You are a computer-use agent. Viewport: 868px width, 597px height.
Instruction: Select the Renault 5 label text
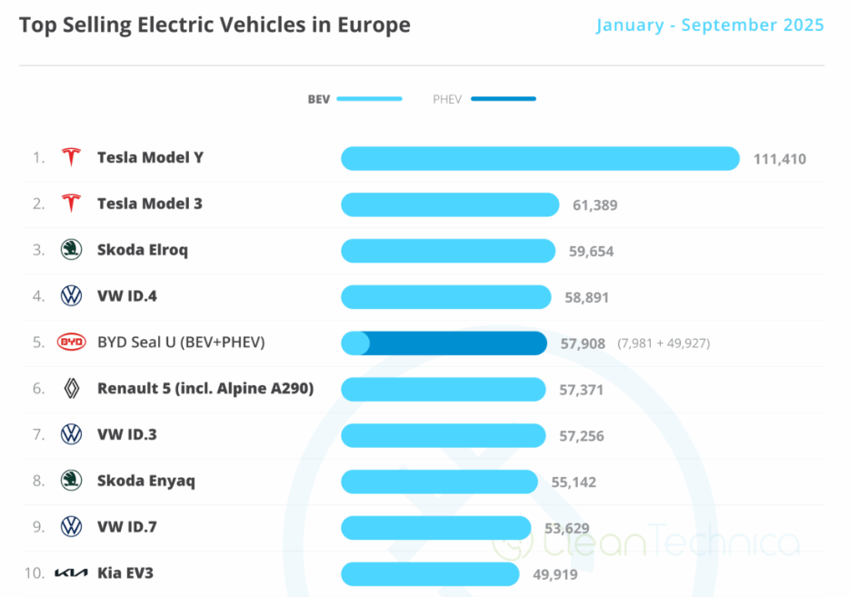click(x=205, y=389)
